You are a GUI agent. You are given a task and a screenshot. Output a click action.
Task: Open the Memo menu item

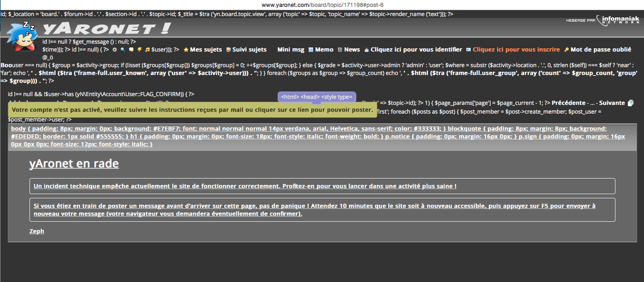point(324,50)
